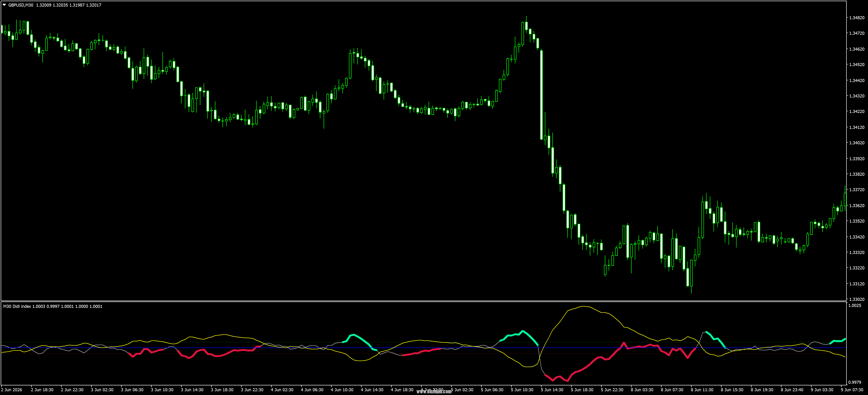
Task: Click the 4 Jun 02:30 time label
Action: [282, 390]
